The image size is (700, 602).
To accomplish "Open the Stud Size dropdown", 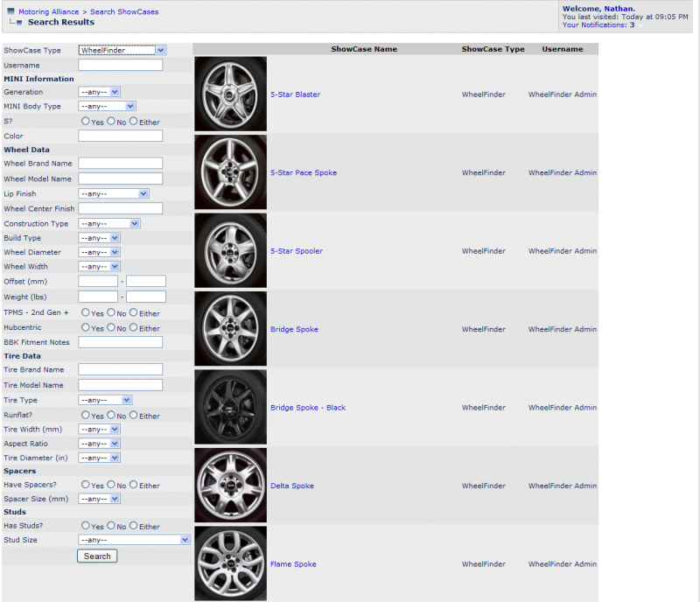I will click(134, 540).
